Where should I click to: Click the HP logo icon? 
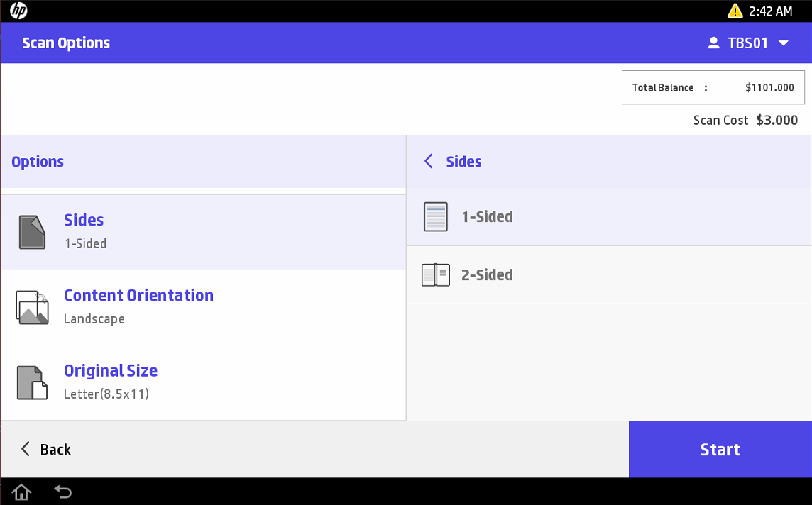18,11
